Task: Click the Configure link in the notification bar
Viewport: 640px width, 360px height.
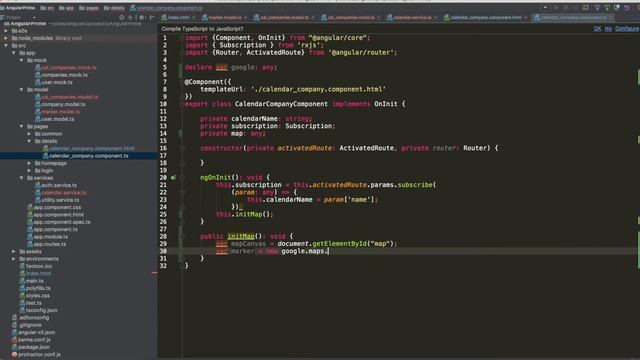Action: pos(627,29)
